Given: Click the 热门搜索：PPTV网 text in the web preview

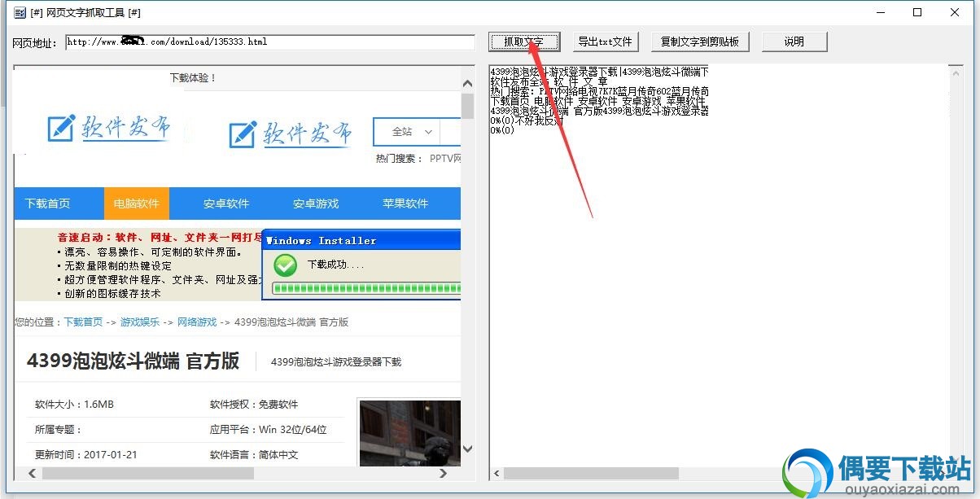Looking at the screenshot, I should 418,159.
